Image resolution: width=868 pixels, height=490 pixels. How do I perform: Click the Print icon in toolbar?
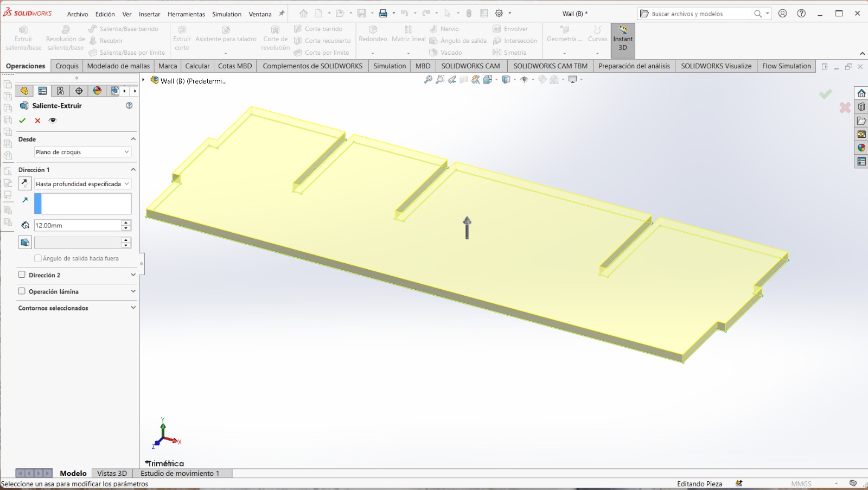[x=383, y=14]
